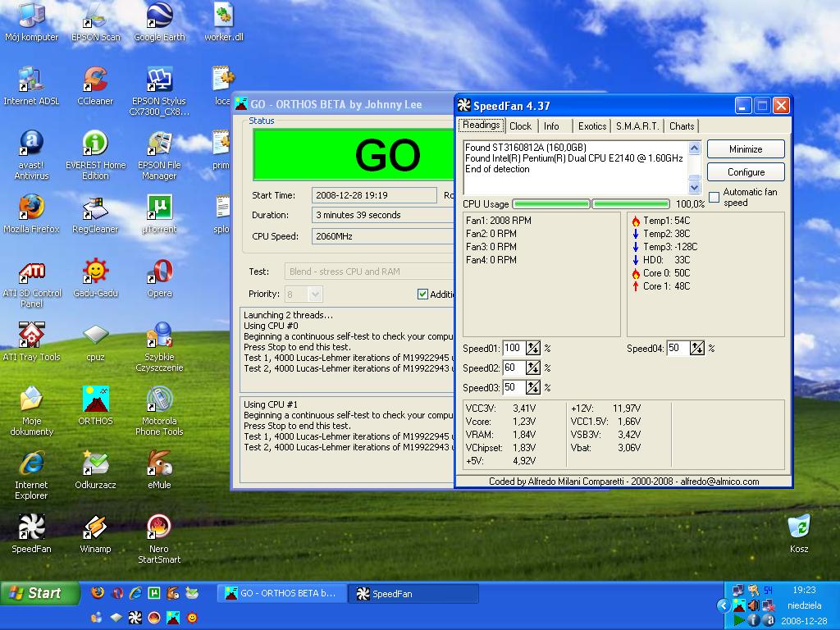Image resolution: width=840 pixels, height=630 pixels.
Task: Open the eMule desktop shortcut
Action: [159, 470]
